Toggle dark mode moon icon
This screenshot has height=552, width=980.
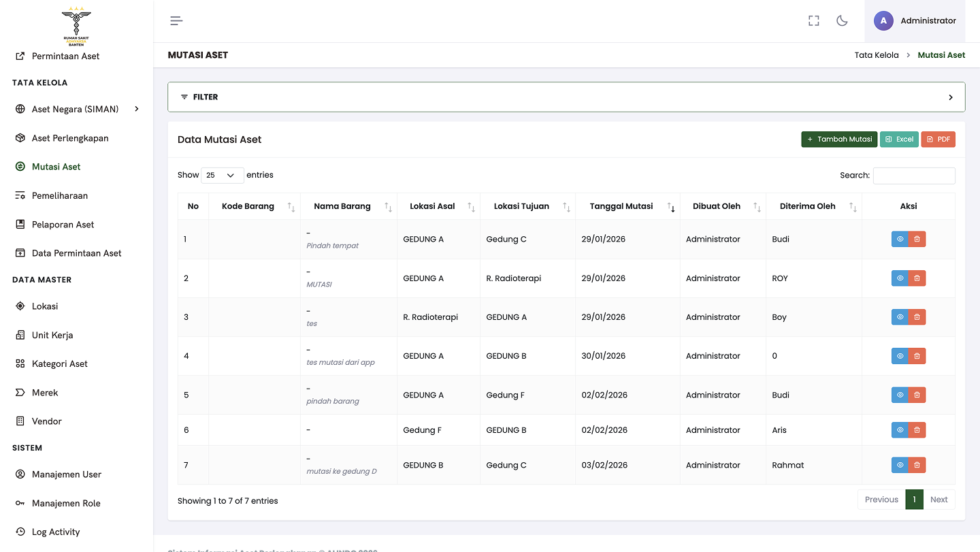[x=842, y=20]
